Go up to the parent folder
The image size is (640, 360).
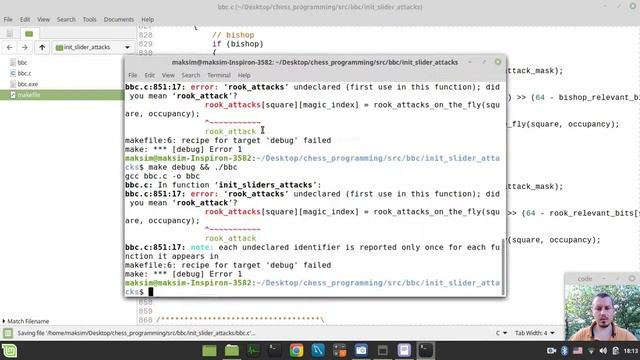[42, 47]
